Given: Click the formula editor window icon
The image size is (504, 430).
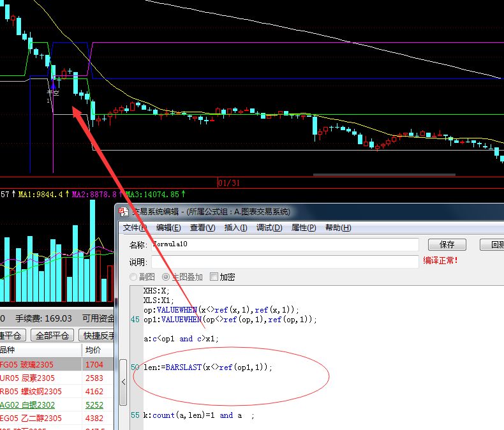Looking at the screenshot, I should tap(123, 212).
